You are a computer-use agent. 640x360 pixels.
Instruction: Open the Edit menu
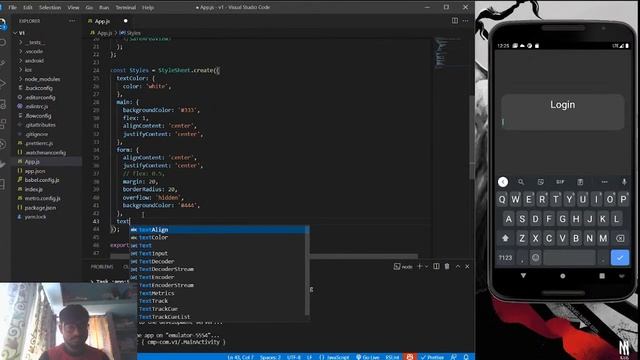tap(28, 7)
